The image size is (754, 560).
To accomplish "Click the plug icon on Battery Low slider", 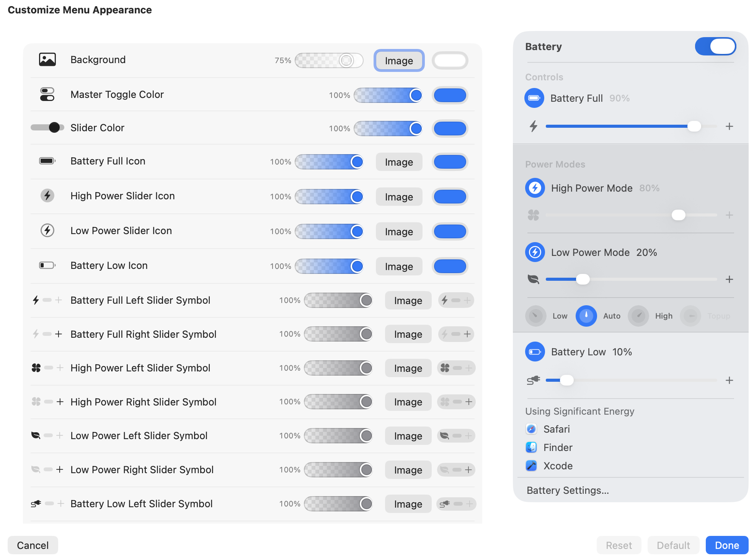I will [534, 380].
